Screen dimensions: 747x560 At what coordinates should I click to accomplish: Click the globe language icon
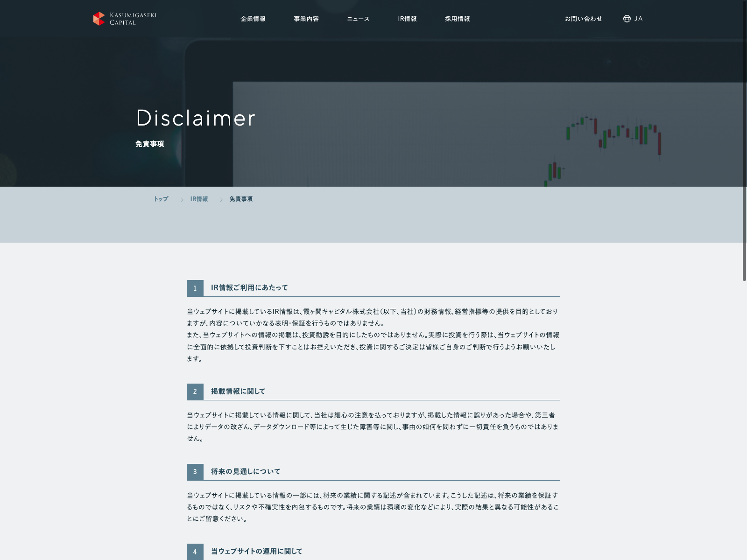click(627, 19)
